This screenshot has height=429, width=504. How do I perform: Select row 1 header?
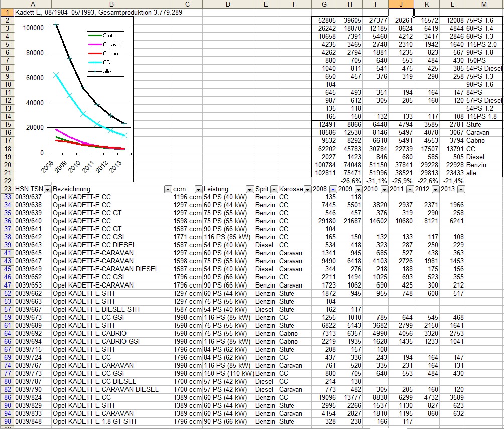click(x=7, y=12)
